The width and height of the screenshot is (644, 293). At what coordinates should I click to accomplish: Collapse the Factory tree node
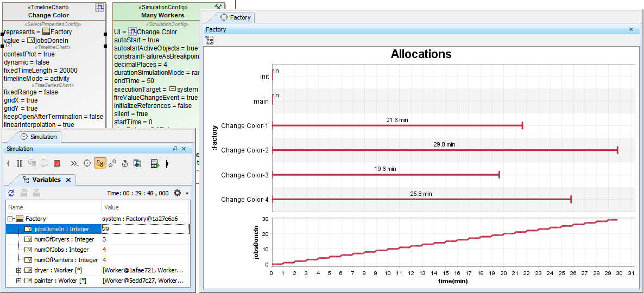pyautogui.click(x=10, y=219)
